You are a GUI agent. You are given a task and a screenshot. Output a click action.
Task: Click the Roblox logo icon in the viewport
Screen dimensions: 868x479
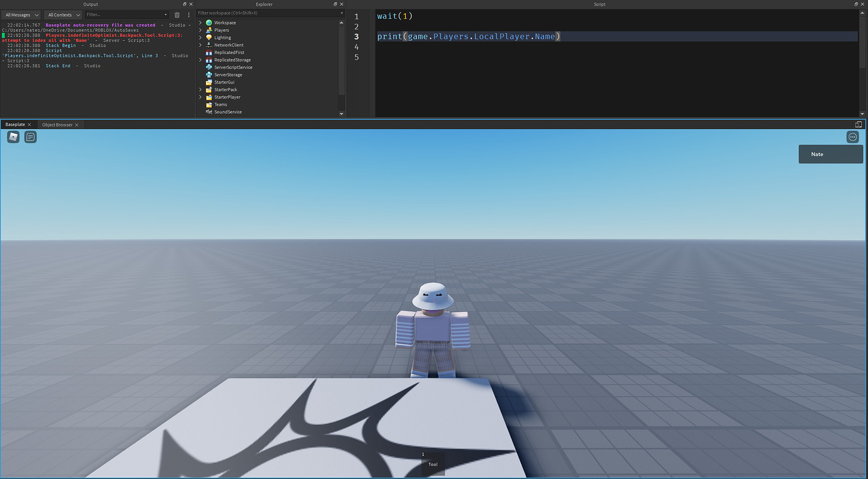pos(13,136)
